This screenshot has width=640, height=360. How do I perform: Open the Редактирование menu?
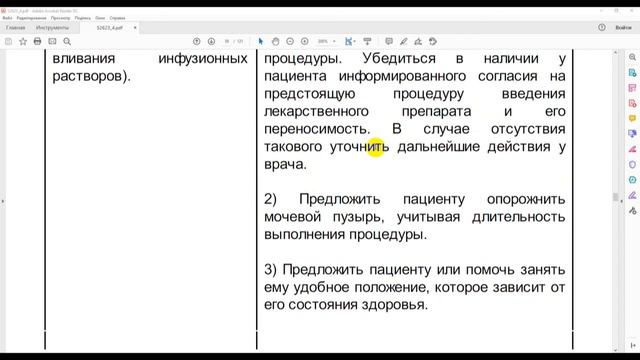pyautogui.click(x=31, y=18)
